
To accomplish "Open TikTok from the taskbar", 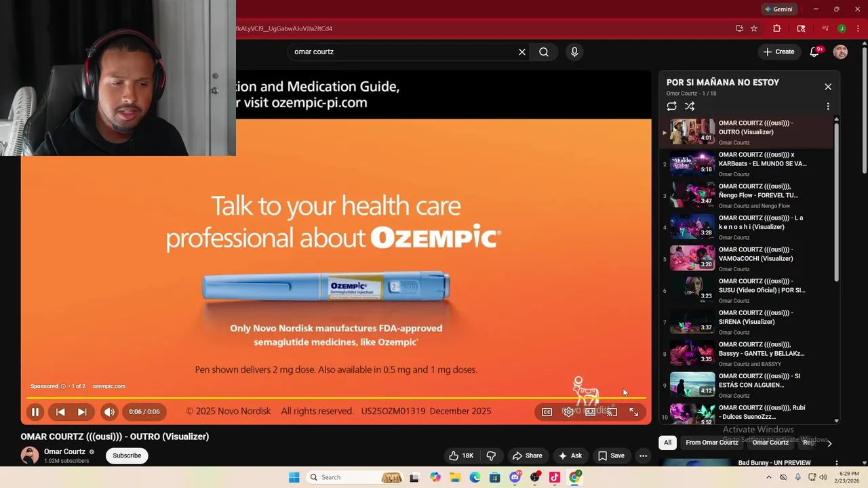I will click(555, 477).
